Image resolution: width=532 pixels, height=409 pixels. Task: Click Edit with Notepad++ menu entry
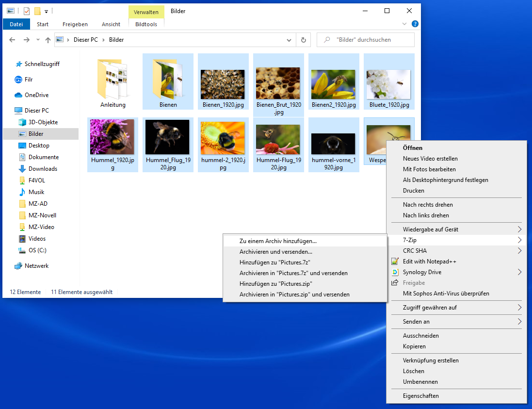(429, 262)
